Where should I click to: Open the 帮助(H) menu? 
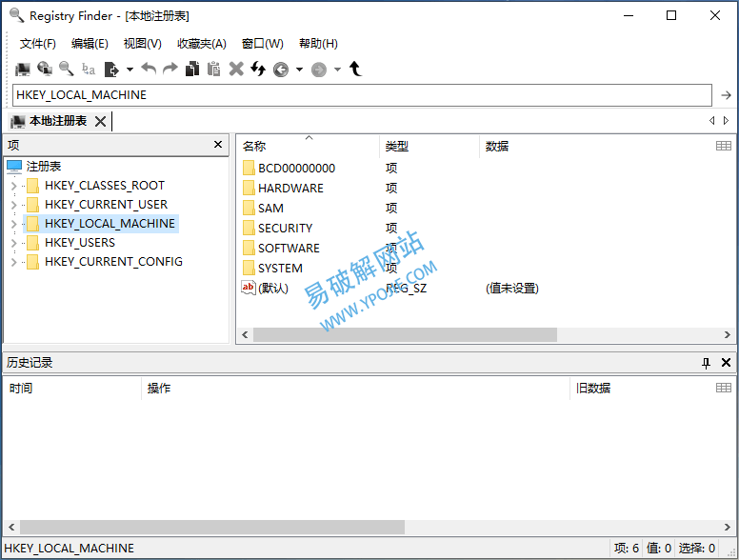click(318, 44)
